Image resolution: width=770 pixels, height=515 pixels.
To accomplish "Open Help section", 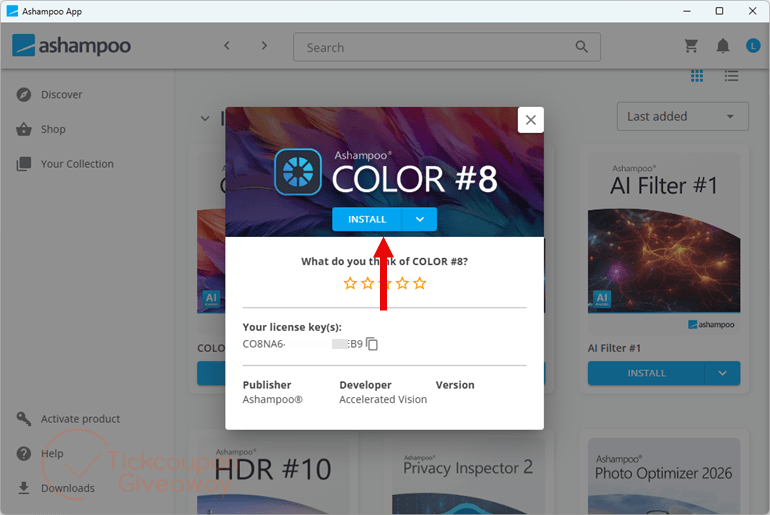I will tap(52, 454).
